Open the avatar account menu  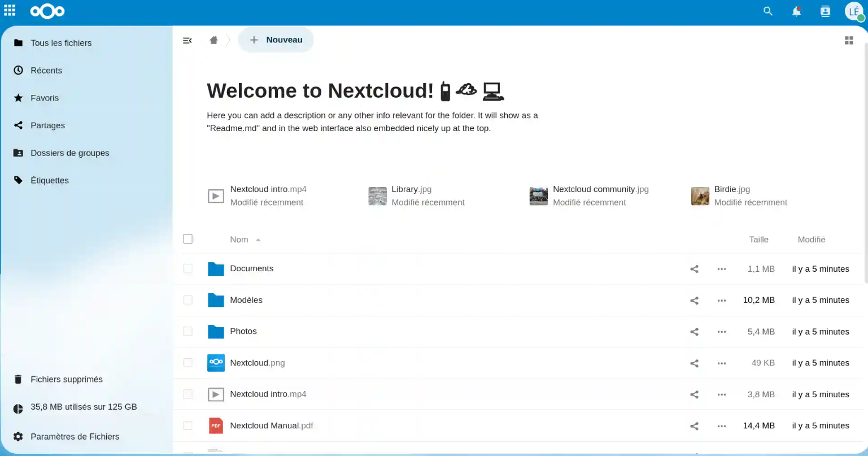[x=854, y=11]
